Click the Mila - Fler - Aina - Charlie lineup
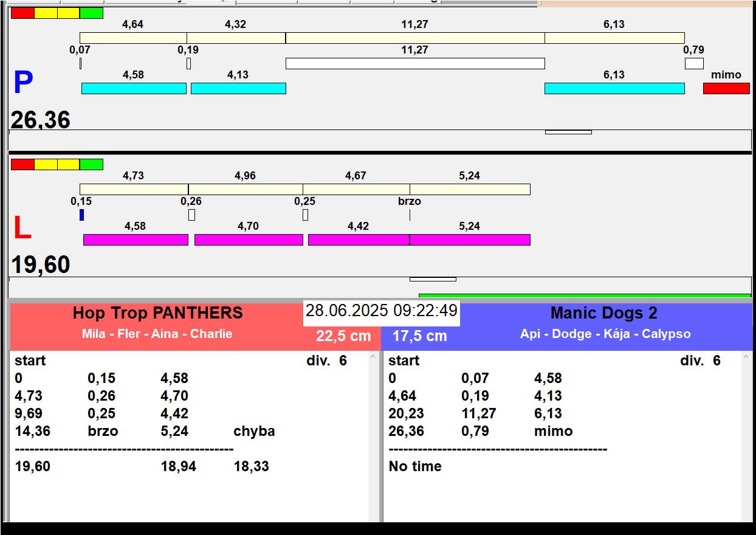 click(x=157, y=334)
